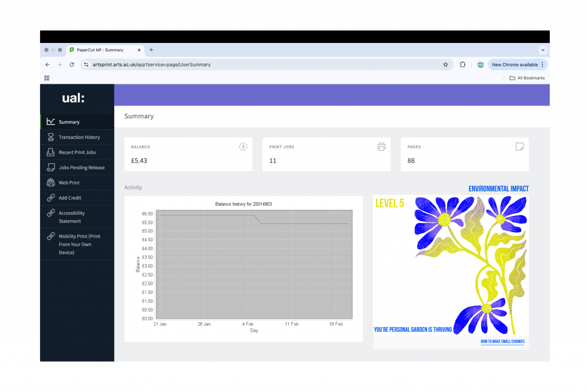
Task: Click the Jobs Pending Release icon
Action: [x=51, y=167]
